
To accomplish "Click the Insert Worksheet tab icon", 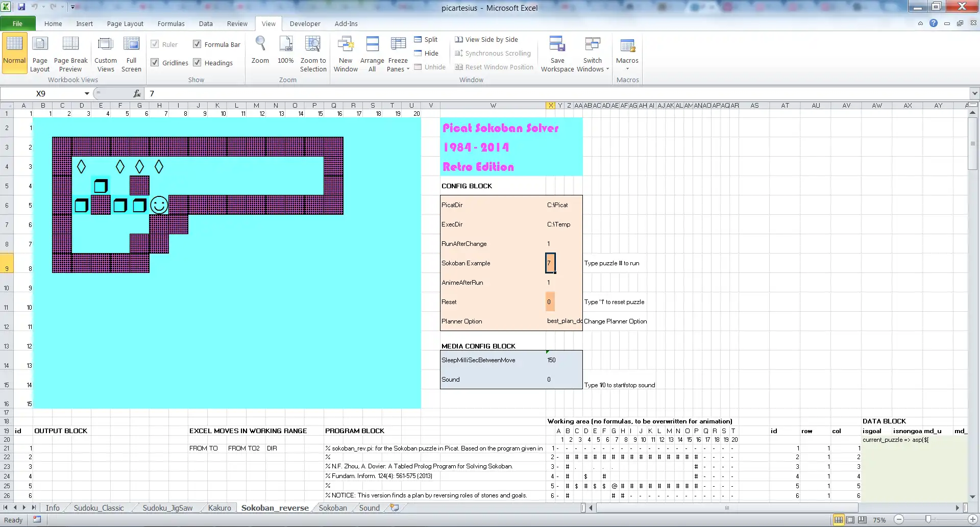I will (x=394, y=508).
